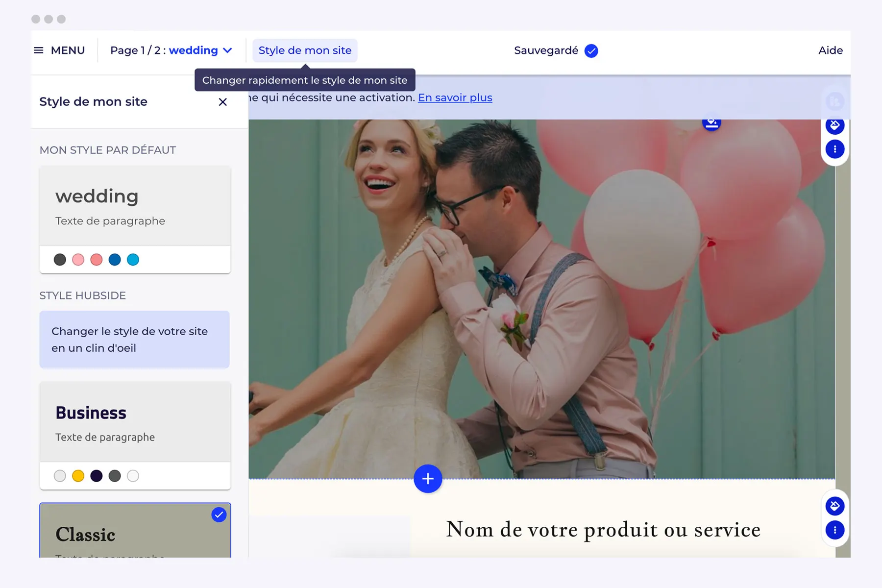882x588 pixels.
Task: Pick the white swatch in Business palette
Action: [x=133, y=476]
